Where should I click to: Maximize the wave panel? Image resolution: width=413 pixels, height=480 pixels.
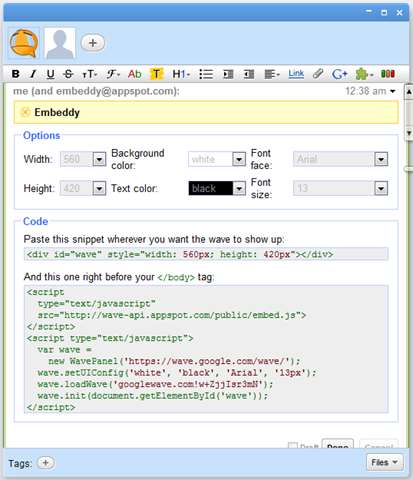click(384, 12)
